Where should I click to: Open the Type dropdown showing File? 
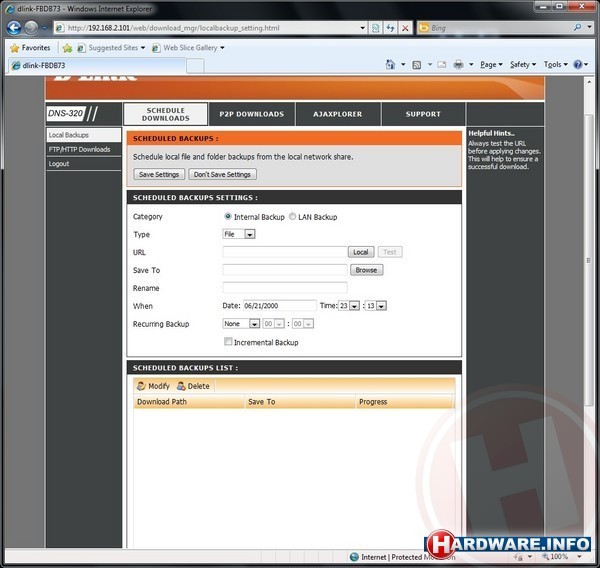tap(239, 234)
